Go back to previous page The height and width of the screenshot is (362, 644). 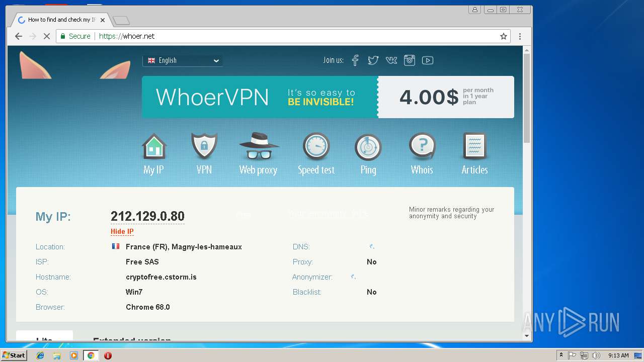click(x=19, y=36)
